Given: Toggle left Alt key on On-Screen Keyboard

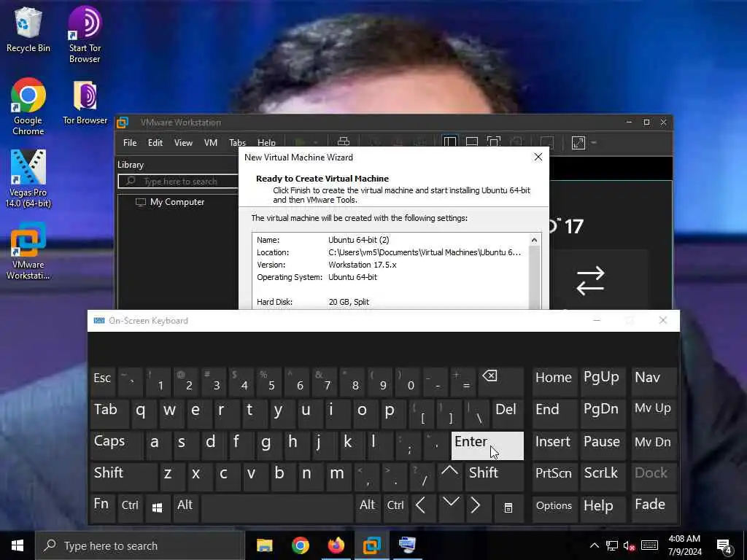Looking at the screenshot, I should (x=185, y=508).
